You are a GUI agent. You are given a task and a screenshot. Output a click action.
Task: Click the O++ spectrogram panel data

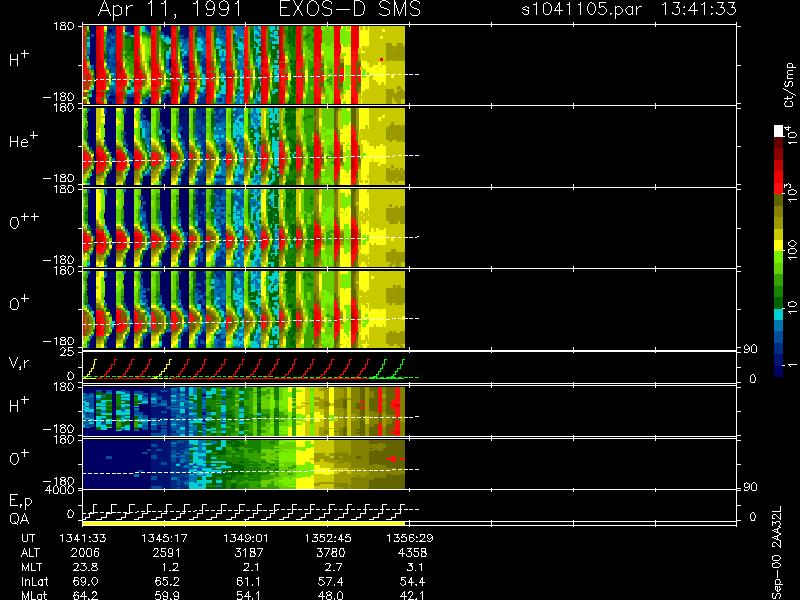tap(244, 228)
